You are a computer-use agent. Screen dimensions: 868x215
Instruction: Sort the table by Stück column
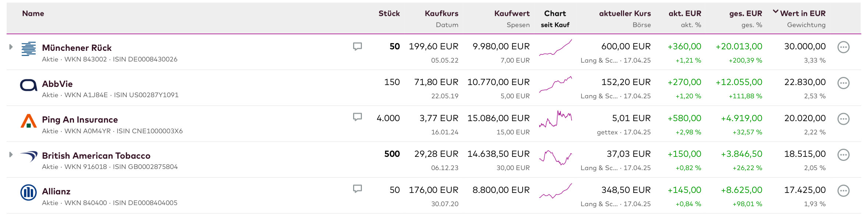click(x=389, y=13)
